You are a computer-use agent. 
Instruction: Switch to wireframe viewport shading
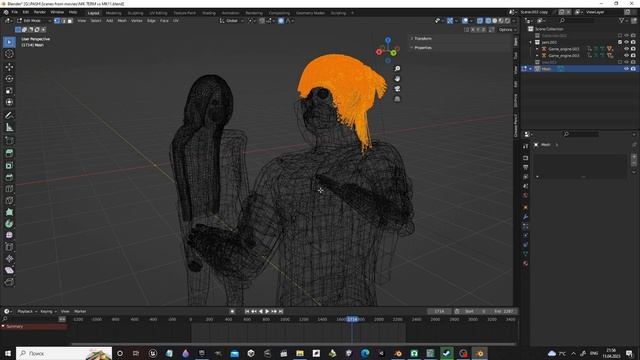pyautogui.click(x=489, y=20)
